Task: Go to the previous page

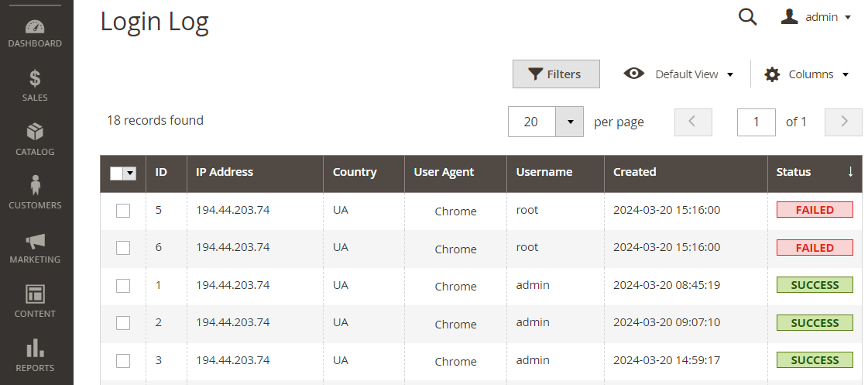Action: [693, 122]
